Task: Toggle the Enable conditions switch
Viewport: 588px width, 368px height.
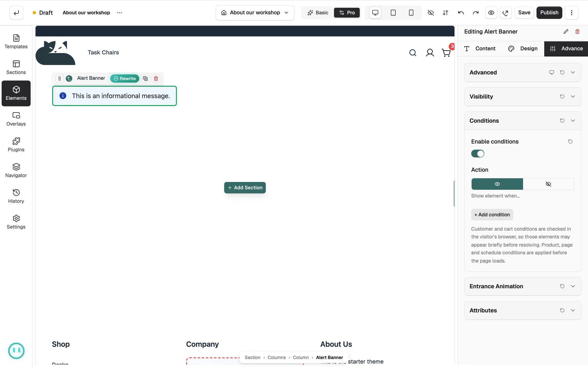Action: [x=478, y=154]
